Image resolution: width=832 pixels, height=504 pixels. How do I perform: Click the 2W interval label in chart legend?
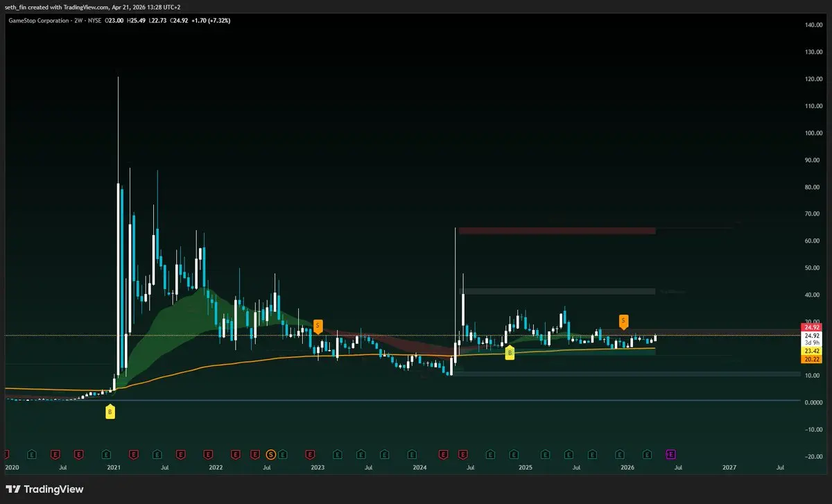[78, 21]
